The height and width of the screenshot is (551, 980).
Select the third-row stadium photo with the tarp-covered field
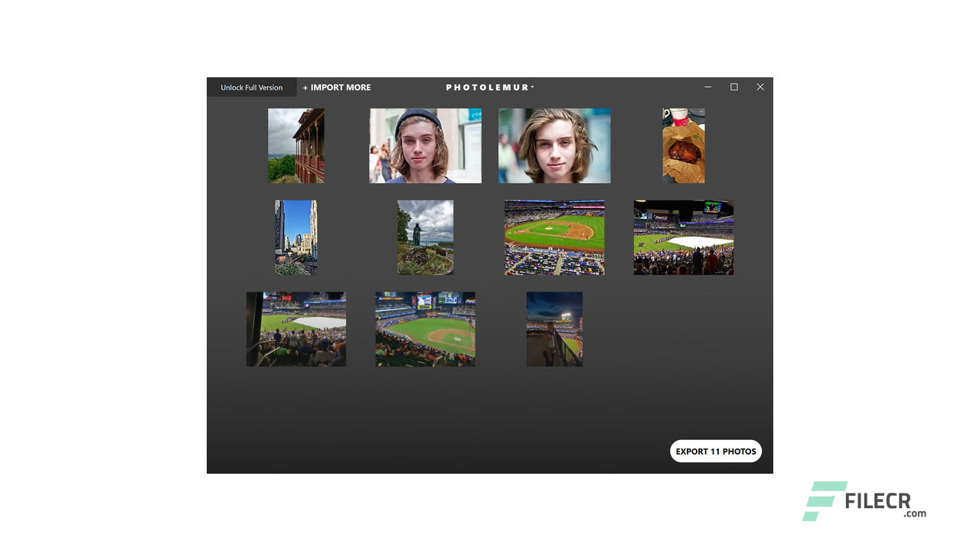[296, 329]
